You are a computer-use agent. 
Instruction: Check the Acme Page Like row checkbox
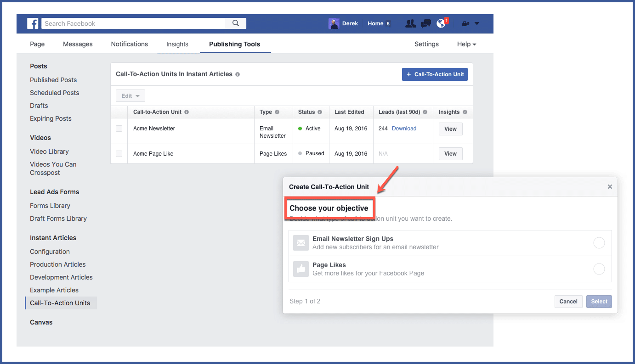tap(119, 154)
